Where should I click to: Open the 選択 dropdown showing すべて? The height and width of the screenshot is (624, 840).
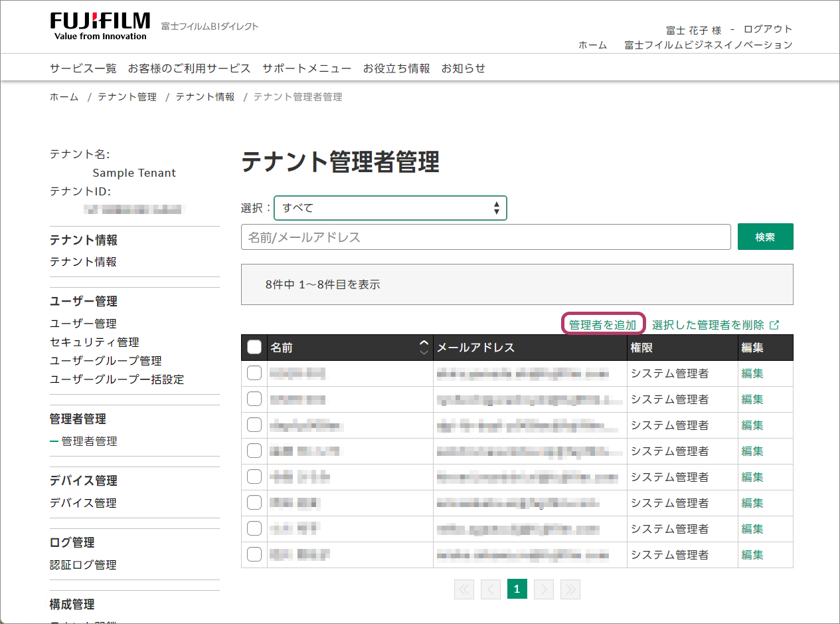coord(390,208)
